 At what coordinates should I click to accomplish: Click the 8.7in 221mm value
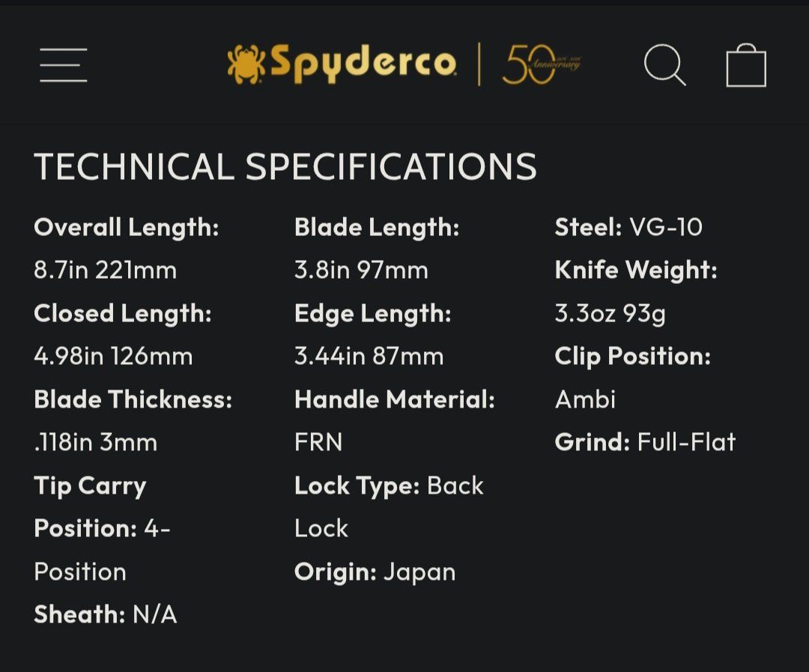(105, 270)
